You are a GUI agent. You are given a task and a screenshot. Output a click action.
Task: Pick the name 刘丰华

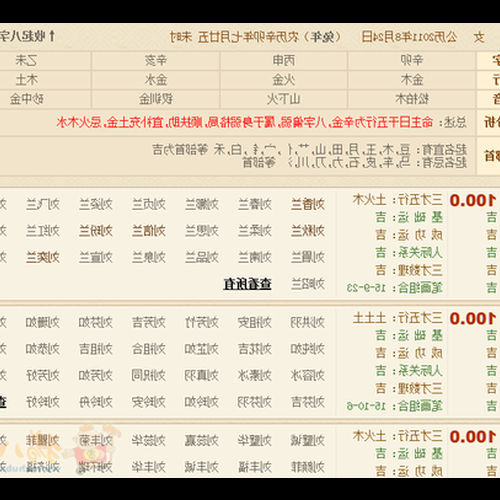click(149, 467)
